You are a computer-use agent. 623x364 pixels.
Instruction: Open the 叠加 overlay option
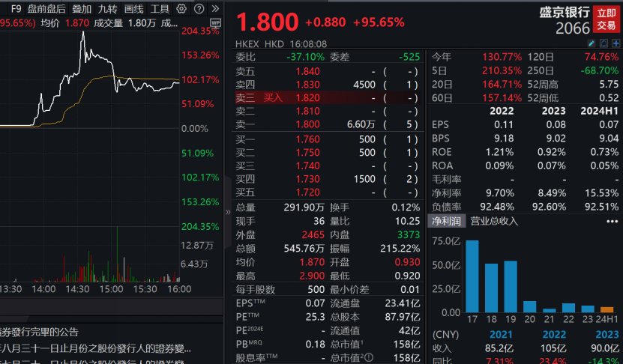pyautogui.click(x=82, y=9)
